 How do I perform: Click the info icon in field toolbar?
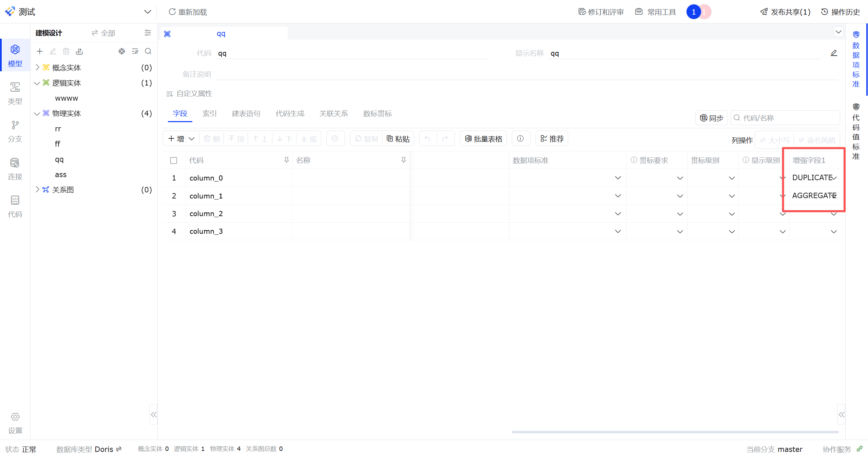(x=520, y=138)
